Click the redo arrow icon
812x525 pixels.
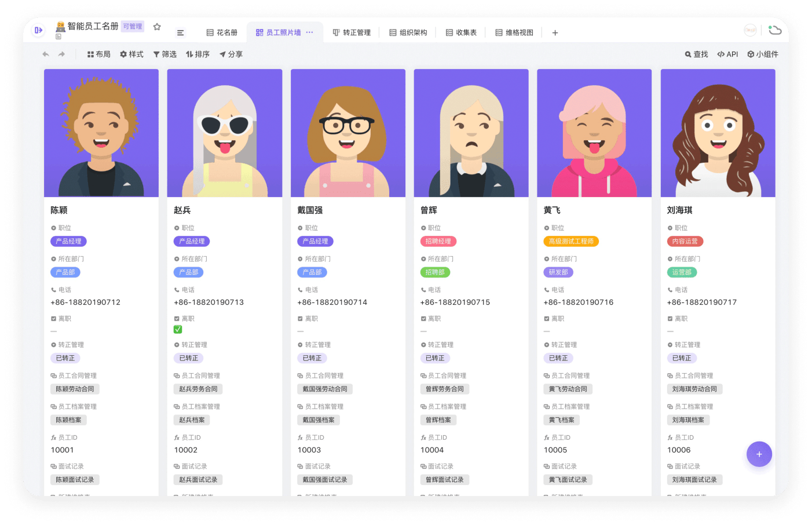pyautogui.click(x=62, y=54)
